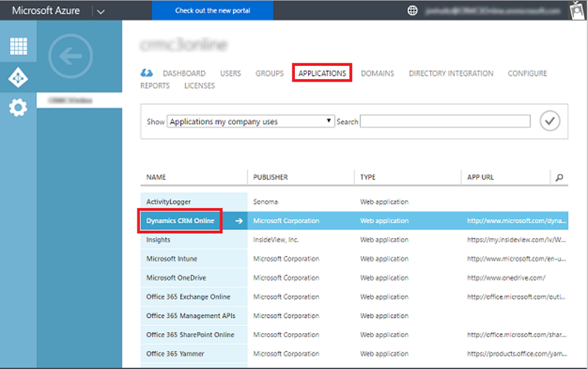Open the settings gear icon in sidebar
588x369 pixels.
click(18, 108)
